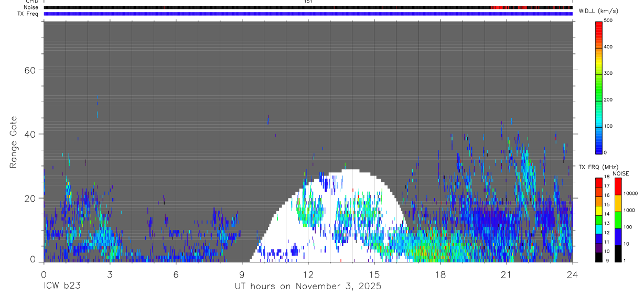Click the 24 tick on UT hours axis

(572, 274)
